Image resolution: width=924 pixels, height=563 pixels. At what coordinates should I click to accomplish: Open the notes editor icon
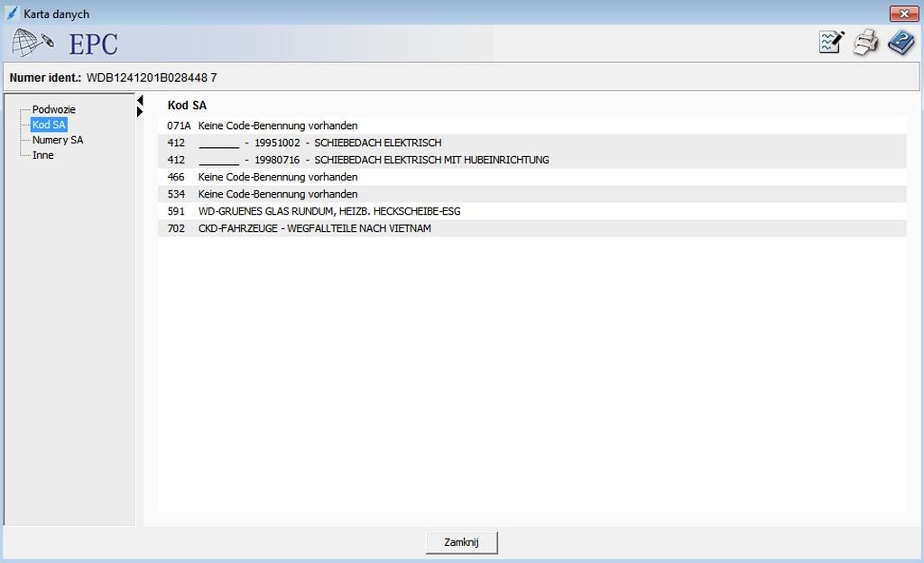[x=831, y=42]
